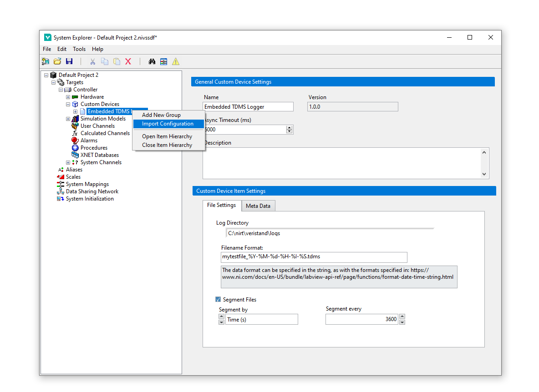The height and width of the screenshot is (392, 539).
Task: Click the red Alarms bell icon
Action: click(75, 141)
